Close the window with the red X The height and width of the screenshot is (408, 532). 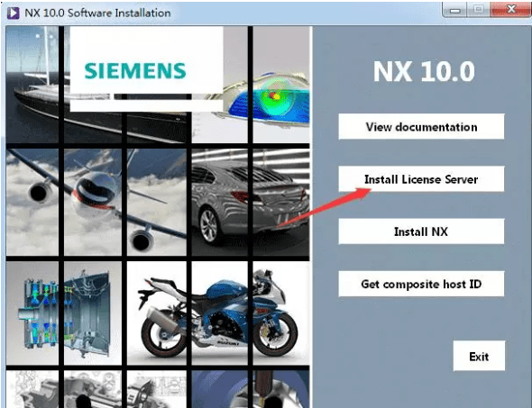click(x=510, y=10)
